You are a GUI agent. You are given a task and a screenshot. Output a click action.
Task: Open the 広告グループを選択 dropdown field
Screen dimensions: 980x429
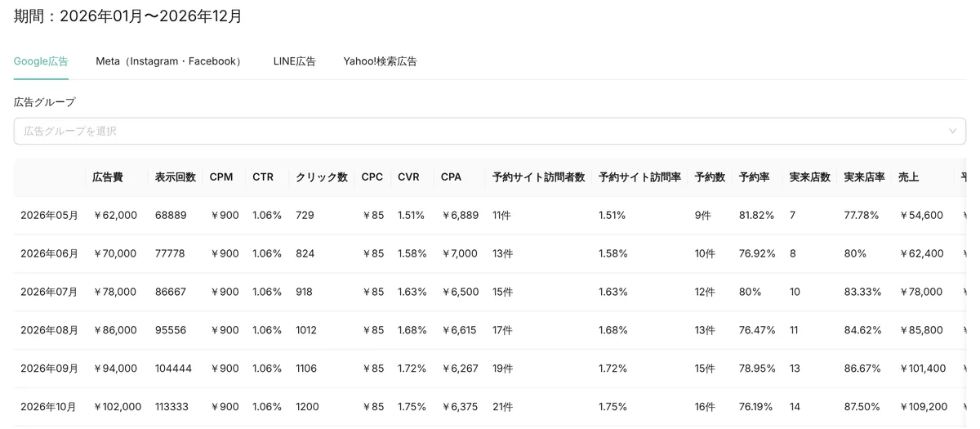(489, 131)
